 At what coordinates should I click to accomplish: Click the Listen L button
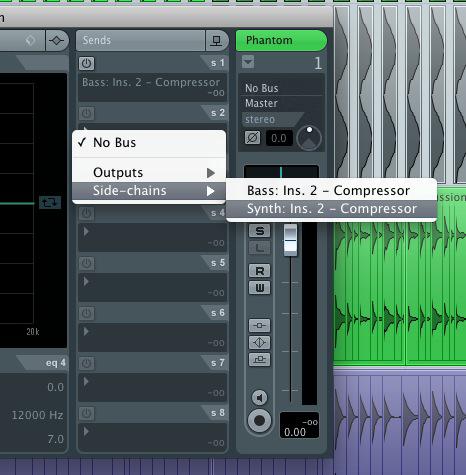click(x=260, y=247)
